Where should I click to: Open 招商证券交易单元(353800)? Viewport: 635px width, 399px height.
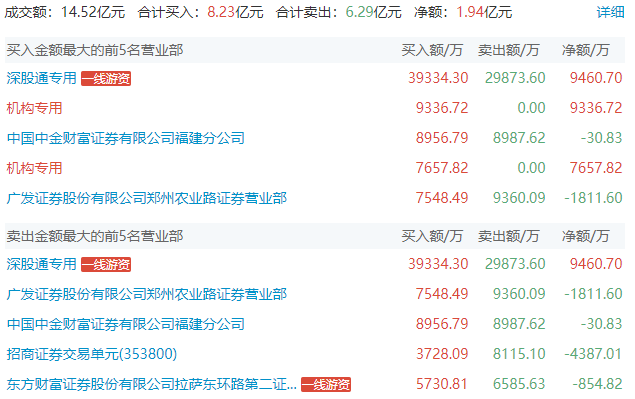pyautogui.click(x=92, y=354)
